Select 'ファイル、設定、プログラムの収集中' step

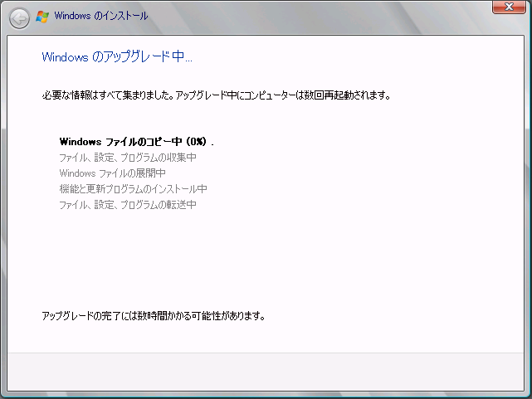[128, 158]
